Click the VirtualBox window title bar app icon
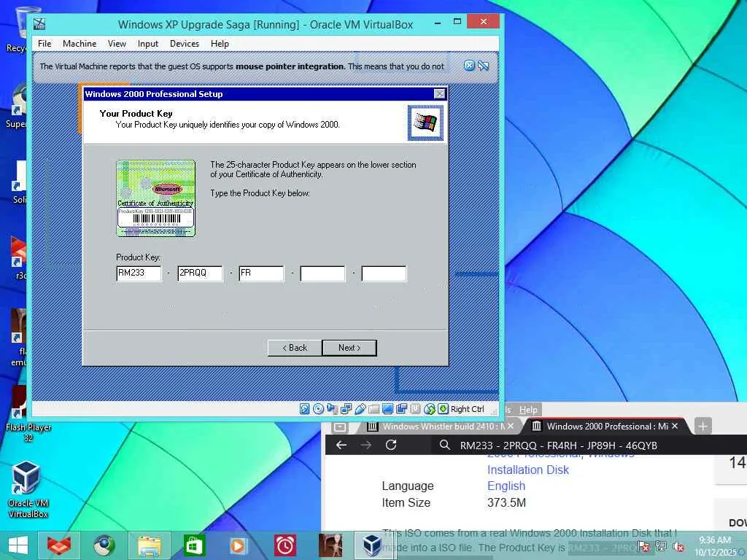 click(x=39, y=24)
